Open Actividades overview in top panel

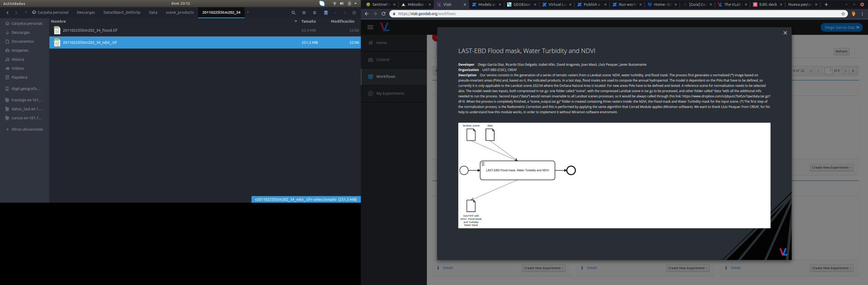click(x=14, y=3)
